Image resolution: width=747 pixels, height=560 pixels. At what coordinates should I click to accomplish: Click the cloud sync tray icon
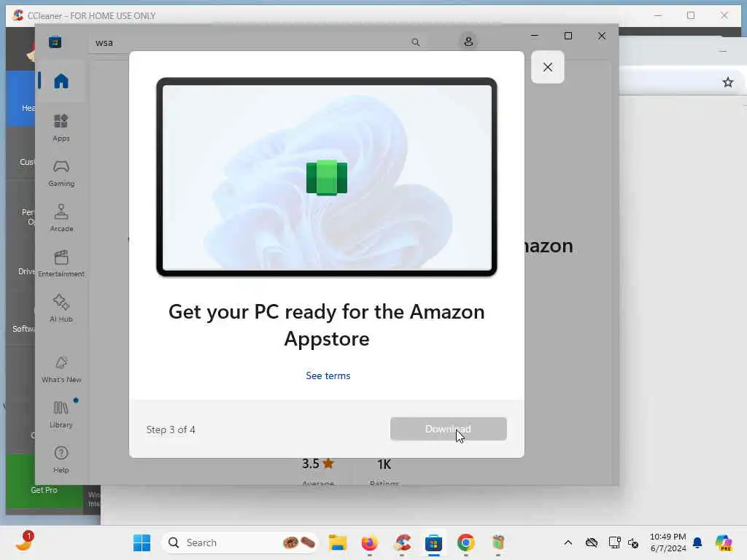591,542
